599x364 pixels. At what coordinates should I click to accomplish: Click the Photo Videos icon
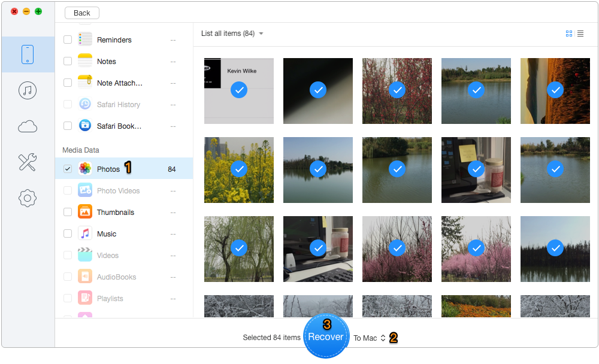pyautogui.click(x=85, y=190)
